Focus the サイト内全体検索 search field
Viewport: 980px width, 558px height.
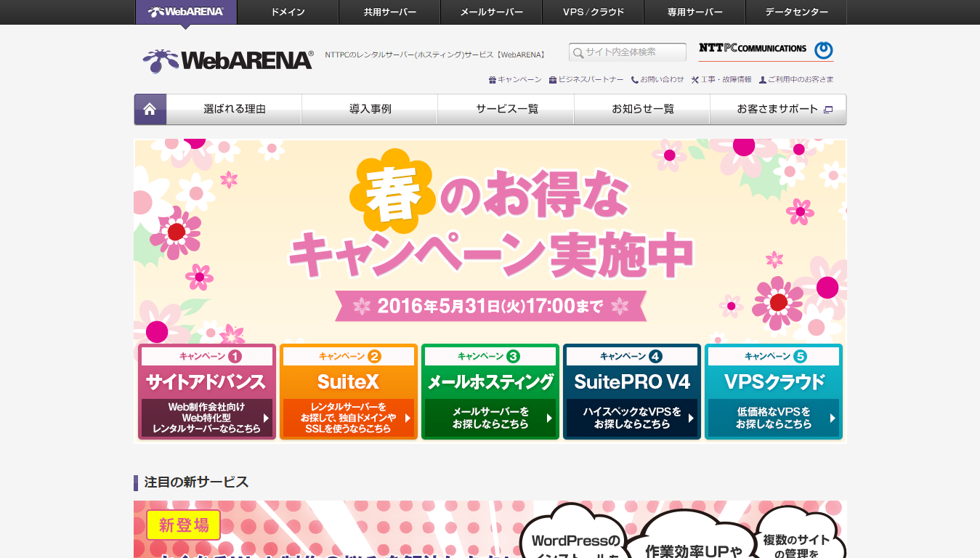[x=633, y=52]
